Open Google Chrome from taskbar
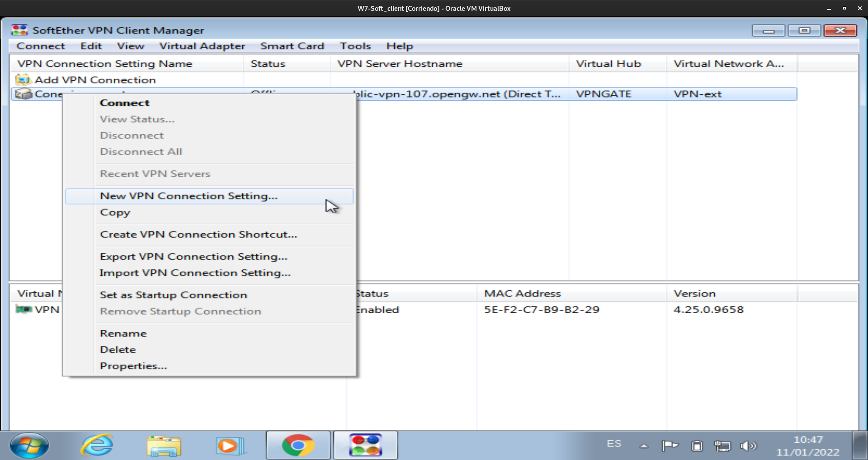868x460 pixels. point(298,446)
